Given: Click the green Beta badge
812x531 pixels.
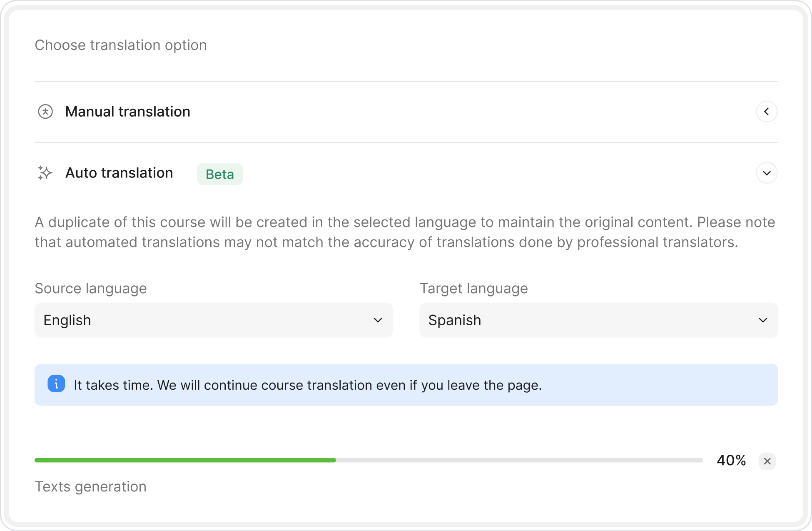Looking at the screenshot, I should point(220,174).
